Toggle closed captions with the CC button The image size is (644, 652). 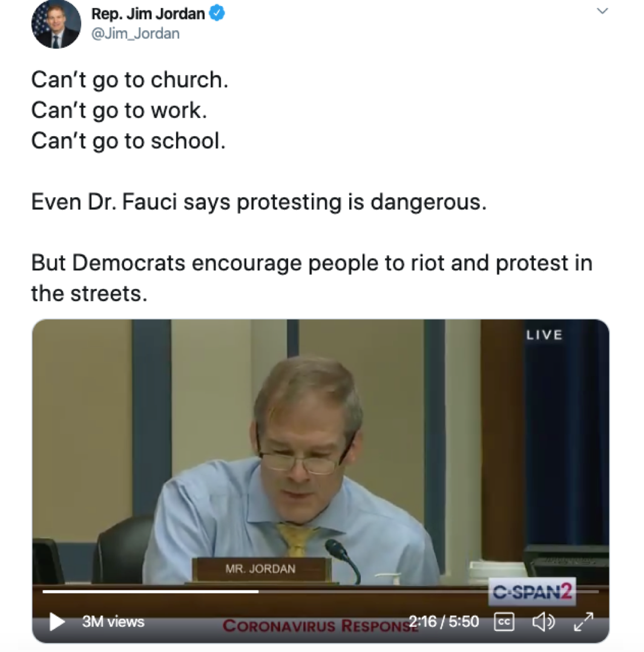[x=504, y=622]
